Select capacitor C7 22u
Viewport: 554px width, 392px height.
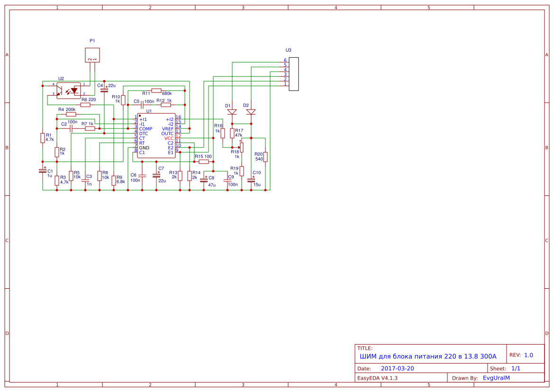(156, 175)
